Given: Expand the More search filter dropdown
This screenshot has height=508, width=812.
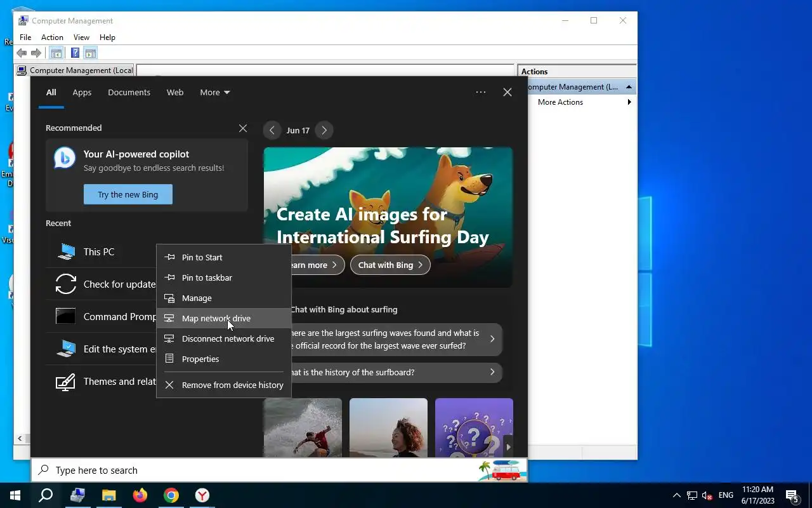Looking at the screenshot, I should pyautogui.click(x=215, y=92).
